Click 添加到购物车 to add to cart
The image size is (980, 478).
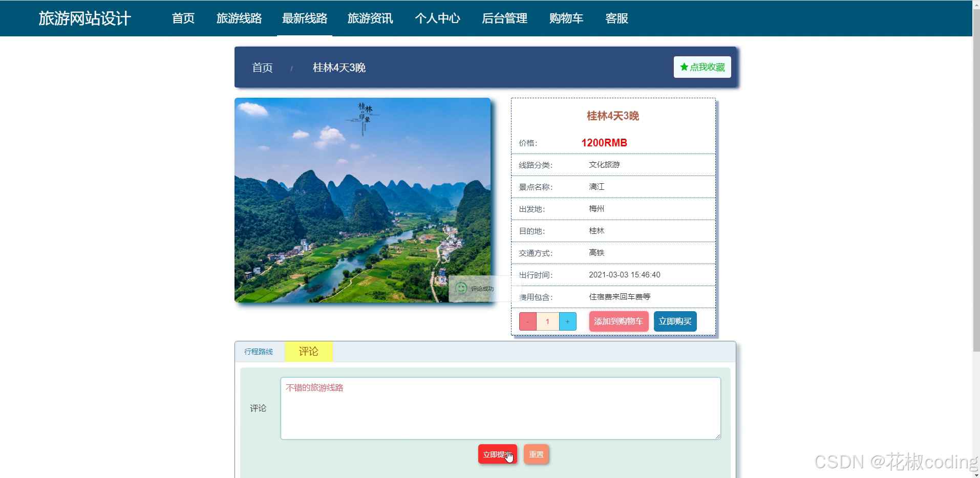(x=618, y=321)
